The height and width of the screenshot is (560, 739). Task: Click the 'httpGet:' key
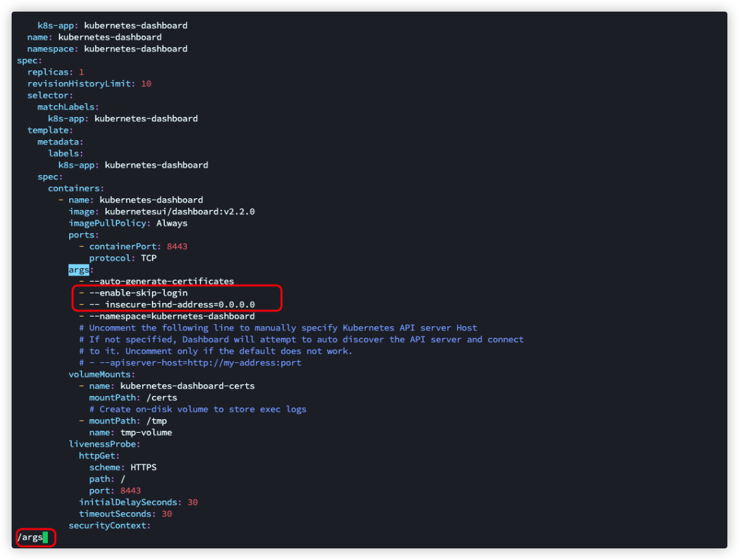point(99,456)
